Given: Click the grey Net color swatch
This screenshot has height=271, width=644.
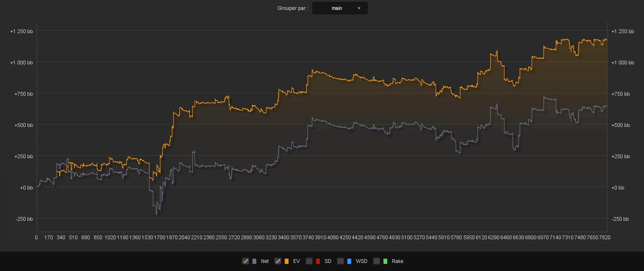Looking at the screenshot, I should click(254, 261).
